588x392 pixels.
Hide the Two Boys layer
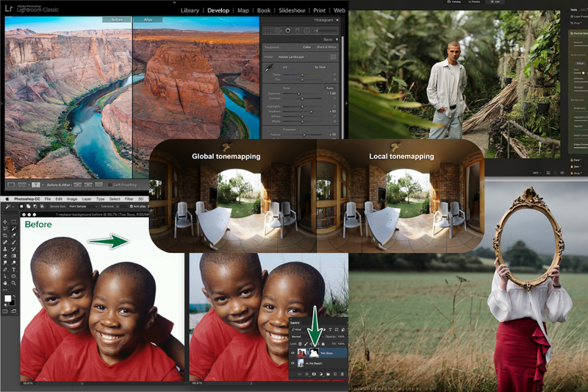tap(293, 352)
